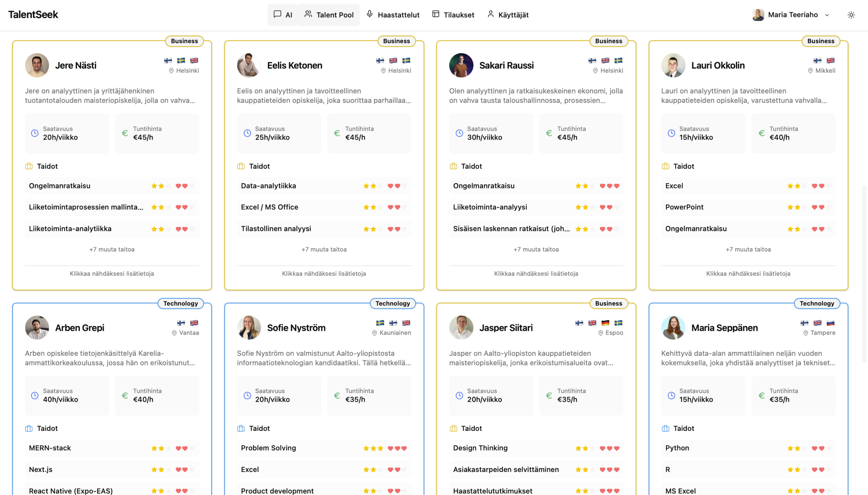868x495 pixels.
Task: Click the Russian flag on Maria Seppänen's card
Action: 830,323
